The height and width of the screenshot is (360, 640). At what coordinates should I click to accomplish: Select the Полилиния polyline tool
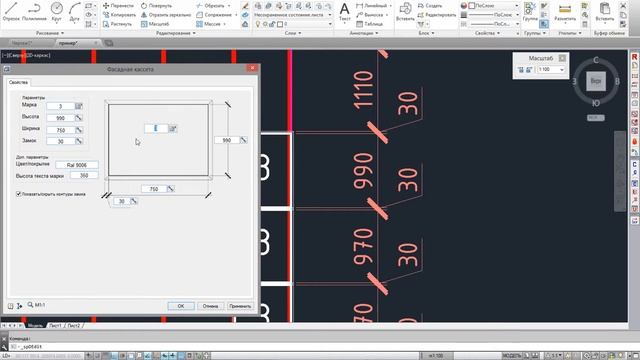coord(34,11)
